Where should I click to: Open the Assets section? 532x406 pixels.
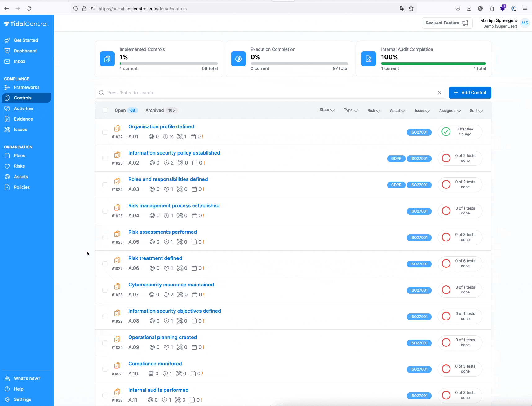21,176
